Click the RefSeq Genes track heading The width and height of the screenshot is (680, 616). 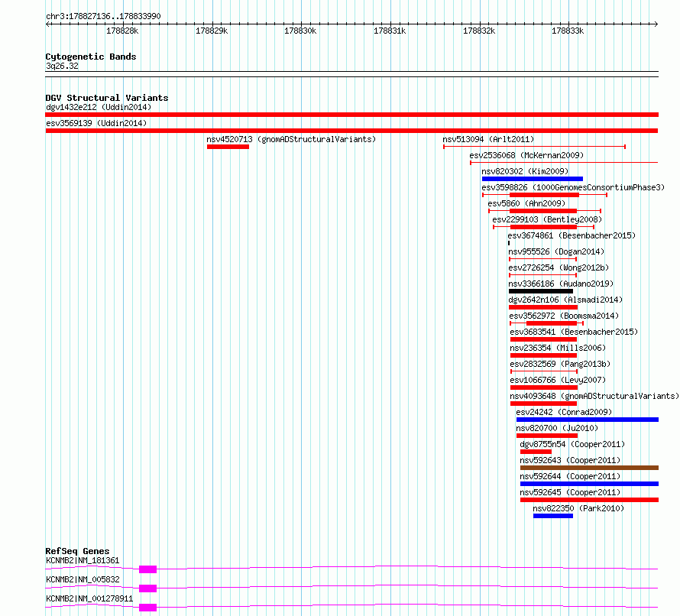click(x=77, y=551)
